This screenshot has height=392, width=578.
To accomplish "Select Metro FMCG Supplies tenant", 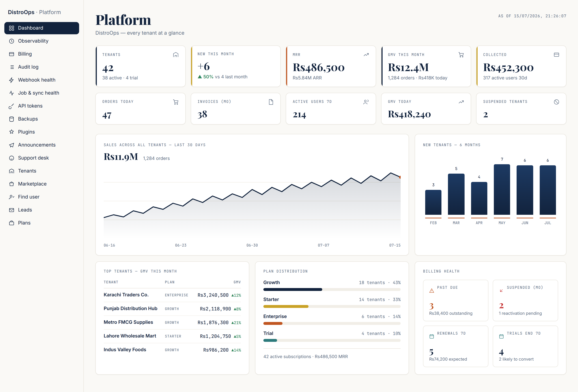I will click(x=172, y=322).
